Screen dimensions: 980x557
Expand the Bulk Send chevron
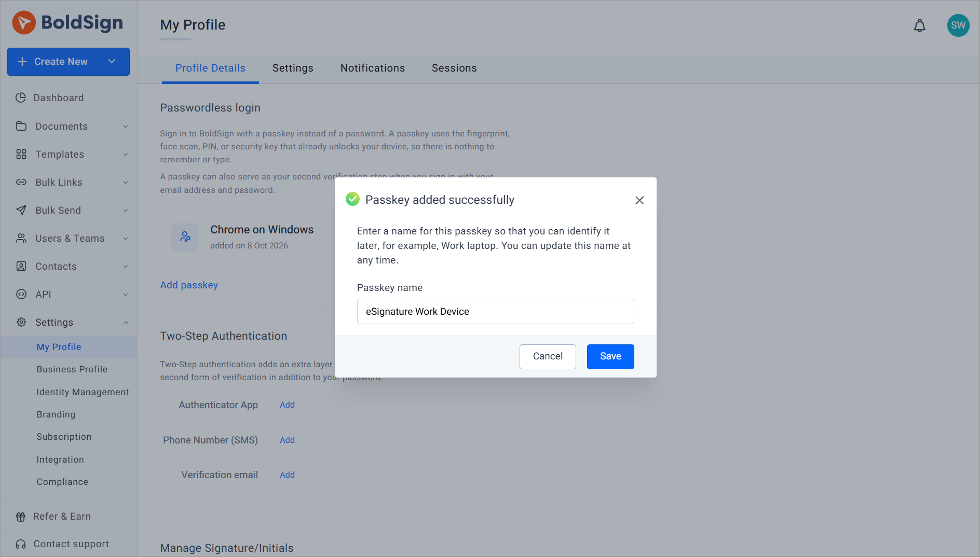coord(126,211)
